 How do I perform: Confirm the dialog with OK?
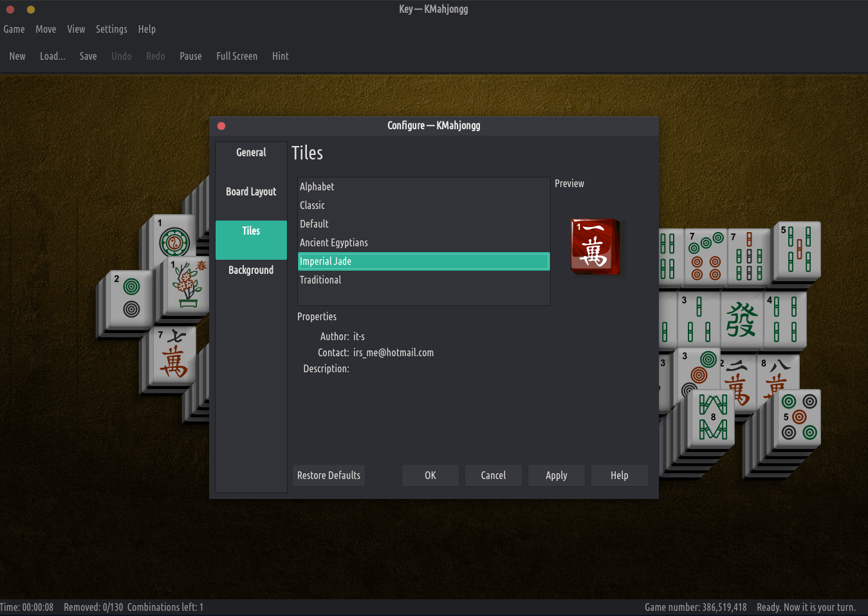tap(430, 475)
